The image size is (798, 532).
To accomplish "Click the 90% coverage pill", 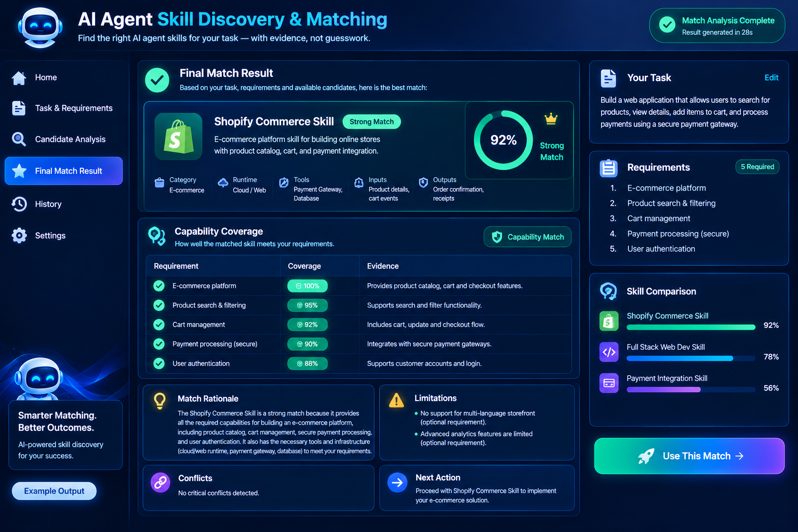I will pyautogui.click(x=308, y=344).
